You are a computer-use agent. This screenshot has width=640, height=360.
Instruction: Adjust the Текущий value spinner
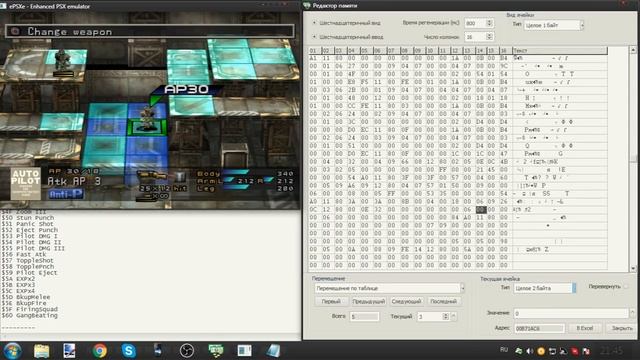click(445, 316)
